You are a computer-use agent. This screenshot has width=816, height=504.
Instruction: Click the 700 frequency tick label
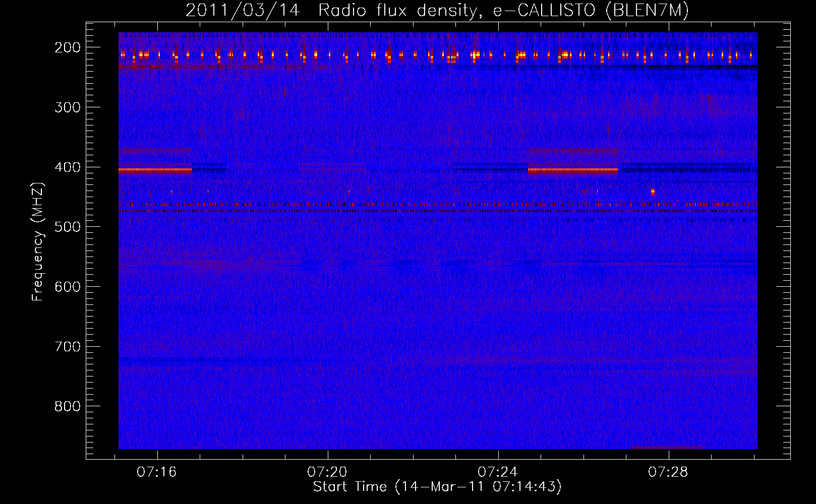point(67,347)
